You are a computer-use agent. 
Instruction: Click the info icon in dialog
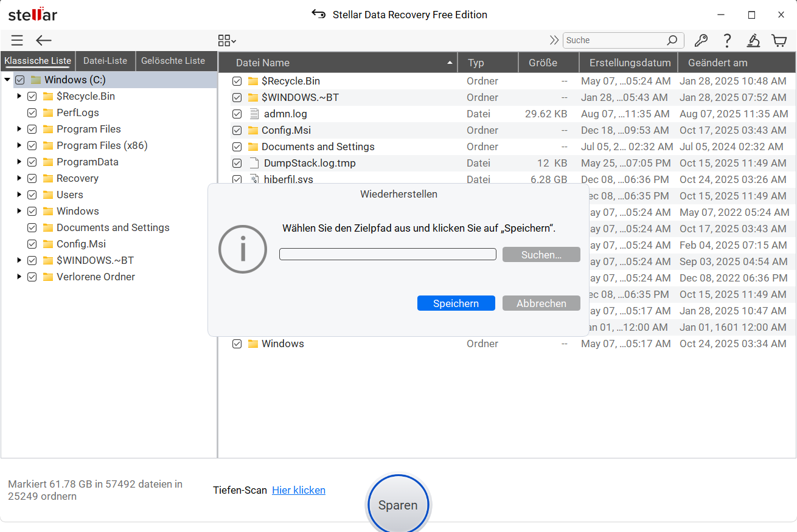coord(243,249)
